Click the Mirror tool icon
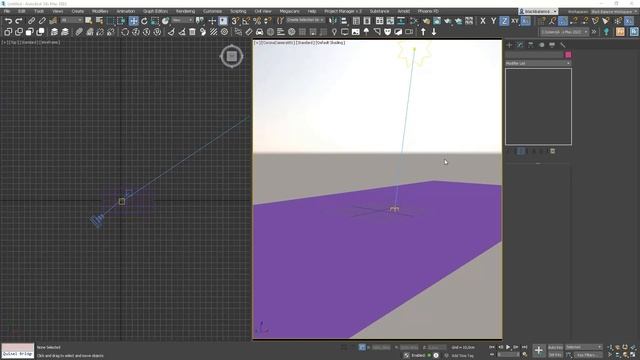The height and width of the screenshot is (360, 640). point(333,21)
